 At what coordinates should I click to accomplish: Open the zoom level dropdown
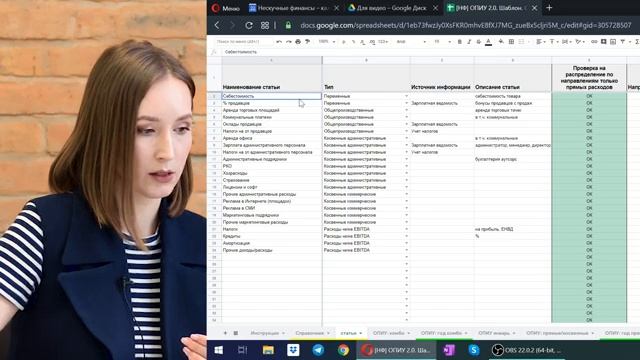click(x=327, y=42)
